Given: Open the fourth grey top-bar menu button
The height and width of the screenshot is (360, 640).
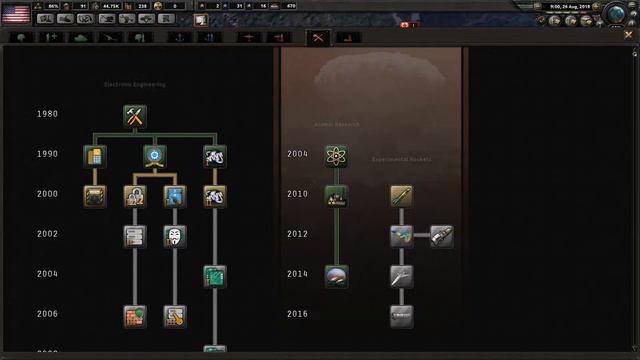Looking at the screenshot, I should click(107, 19).
